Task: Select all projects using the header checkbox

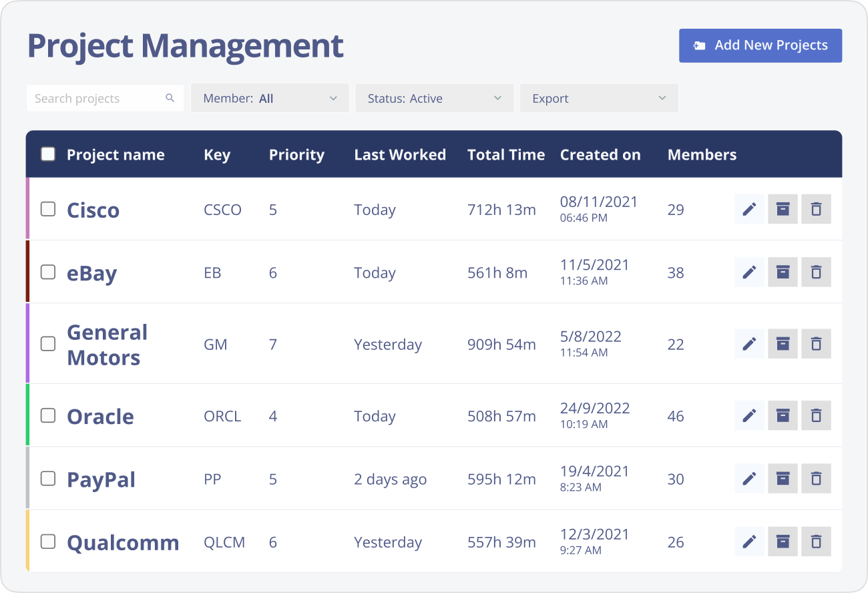Action: tap(47, 154)
